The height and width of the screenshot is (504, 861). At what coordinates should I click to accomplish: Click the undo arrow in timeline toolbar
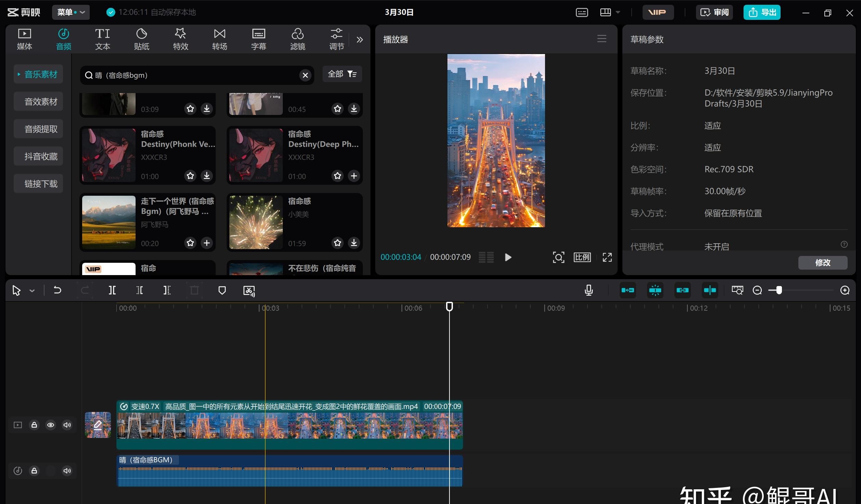click(57, 290)
